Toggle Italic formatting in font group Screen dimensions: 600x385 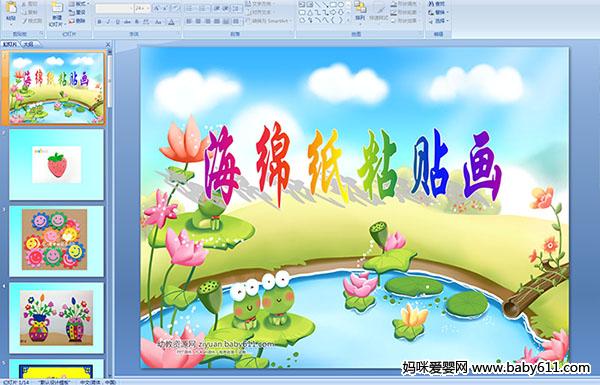coord(108,22)
